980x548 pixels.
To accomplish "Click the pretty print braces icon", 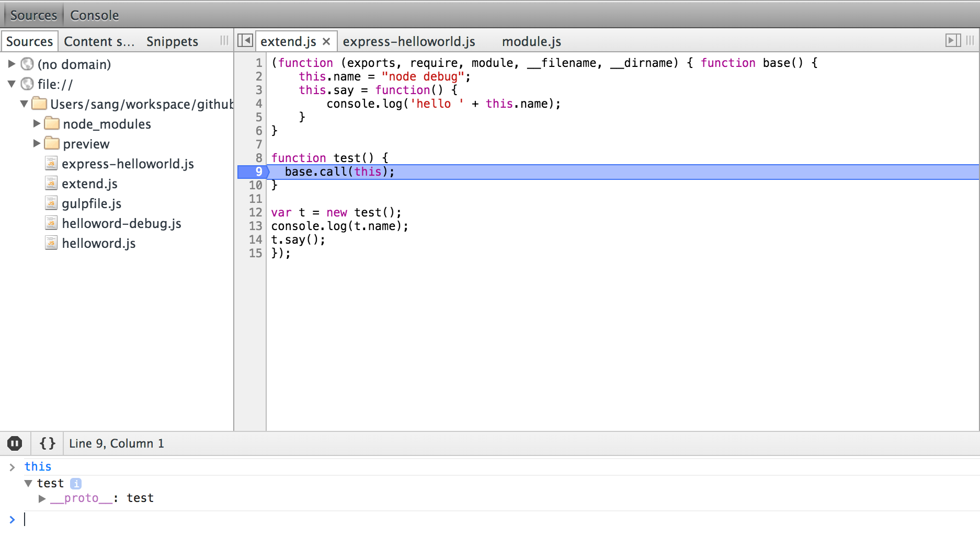I will coord(47,443).
